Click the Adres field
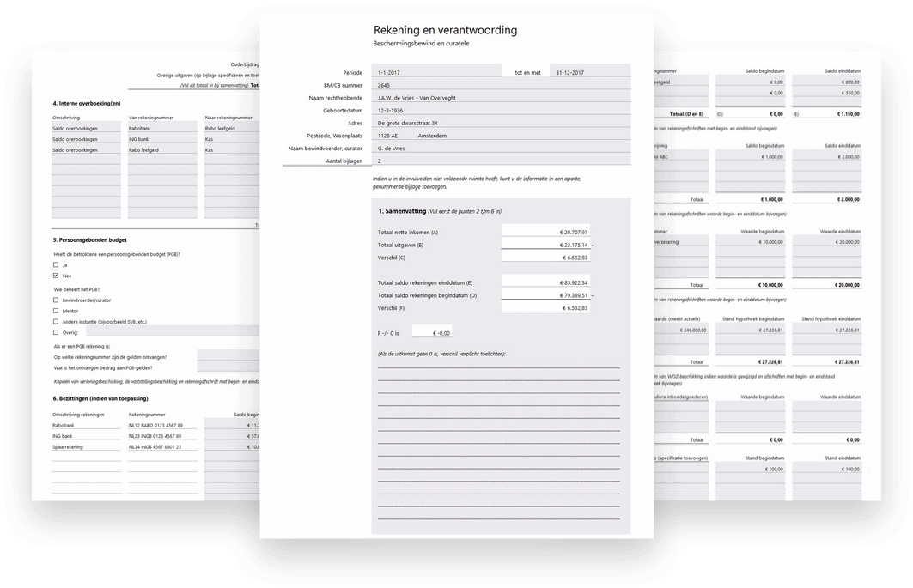The image size is (913, 588). click(502, 123)
